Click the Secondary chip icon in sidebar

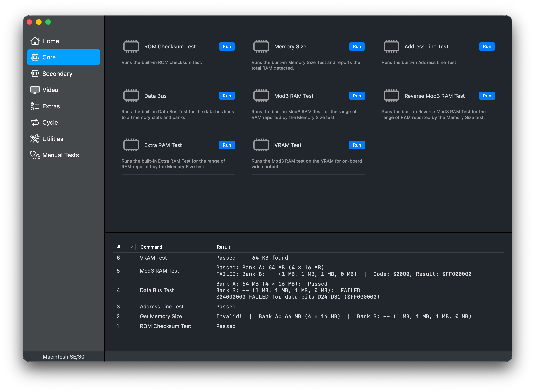(x=35, y=74)
